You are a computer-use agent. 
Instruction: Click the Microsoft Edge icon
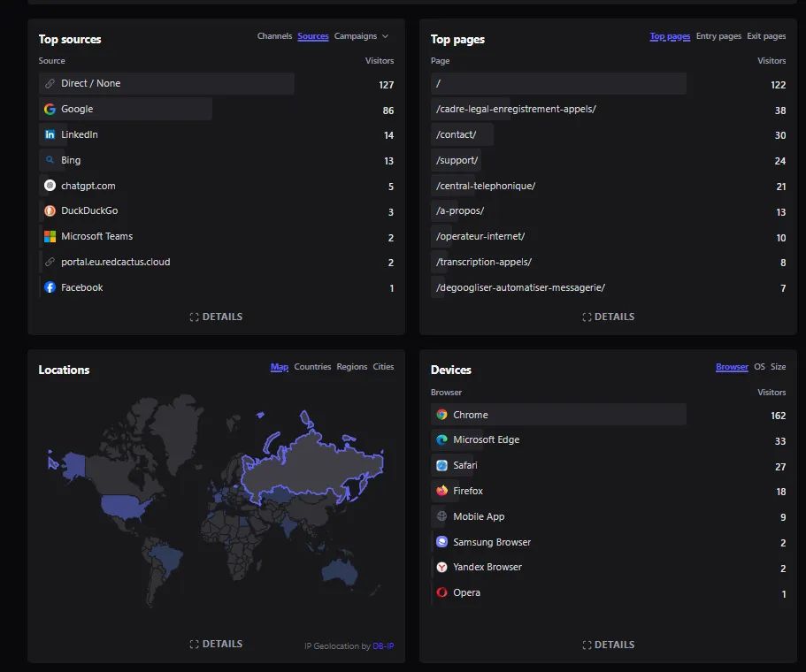(x=441, y=439)
